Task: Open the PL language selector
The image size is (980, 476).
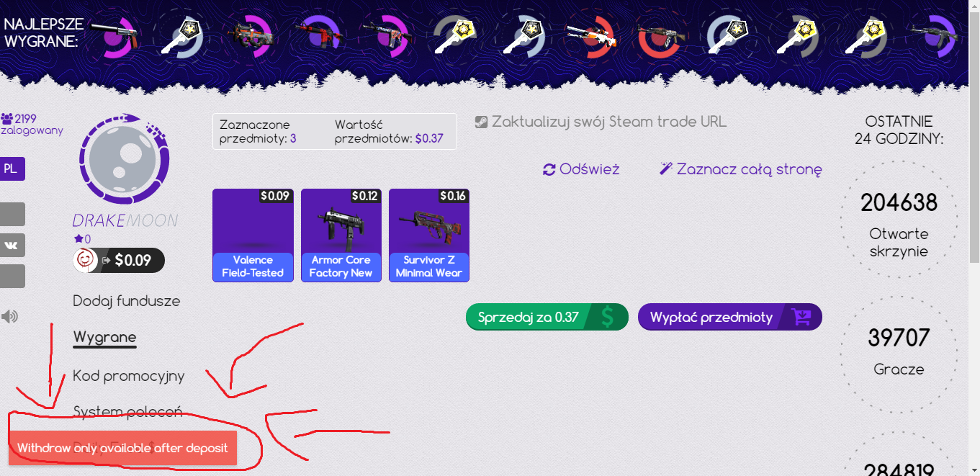Action: point(12,169)
